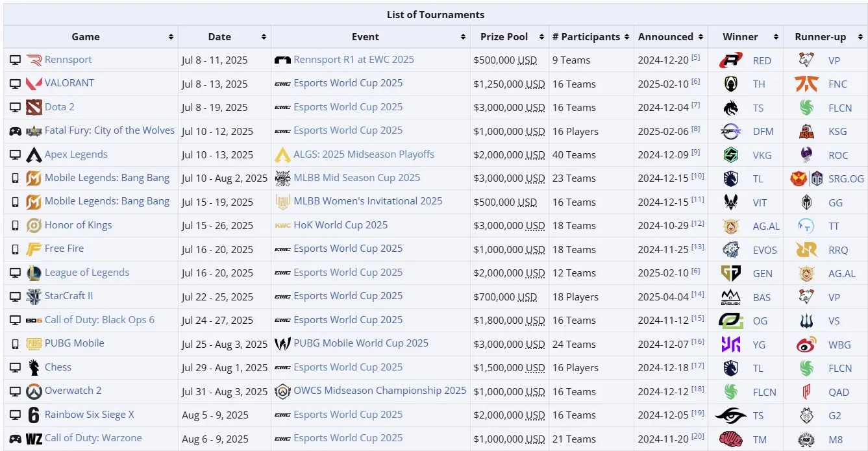Click the AG.AL winner link in Honor of Kings row

[x=766, y=226]
